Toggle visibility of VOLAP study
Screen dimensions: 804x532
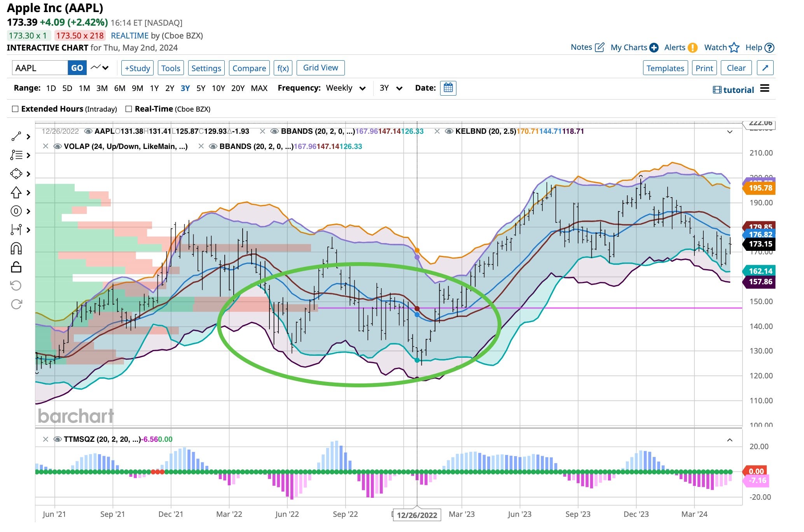coord(58,147)
